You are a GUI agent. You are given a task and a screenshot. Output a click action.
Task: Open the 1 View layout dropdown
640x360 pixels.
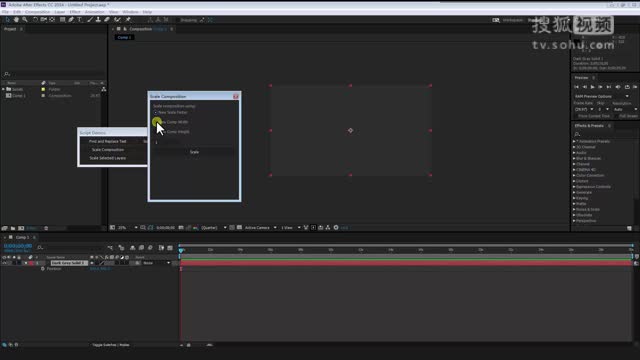tap(291, 228)
